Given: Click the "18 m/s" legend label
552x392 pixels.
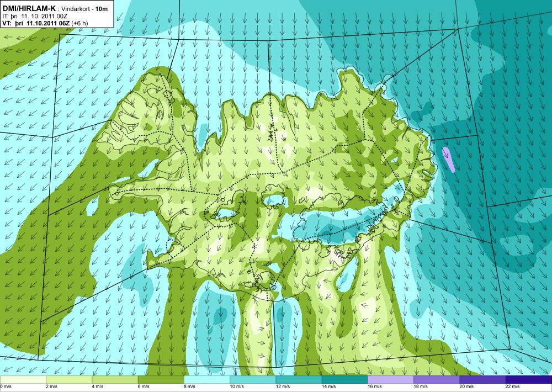Looking at the screenshot, I should pyautogui.click(x=421, y=386).
